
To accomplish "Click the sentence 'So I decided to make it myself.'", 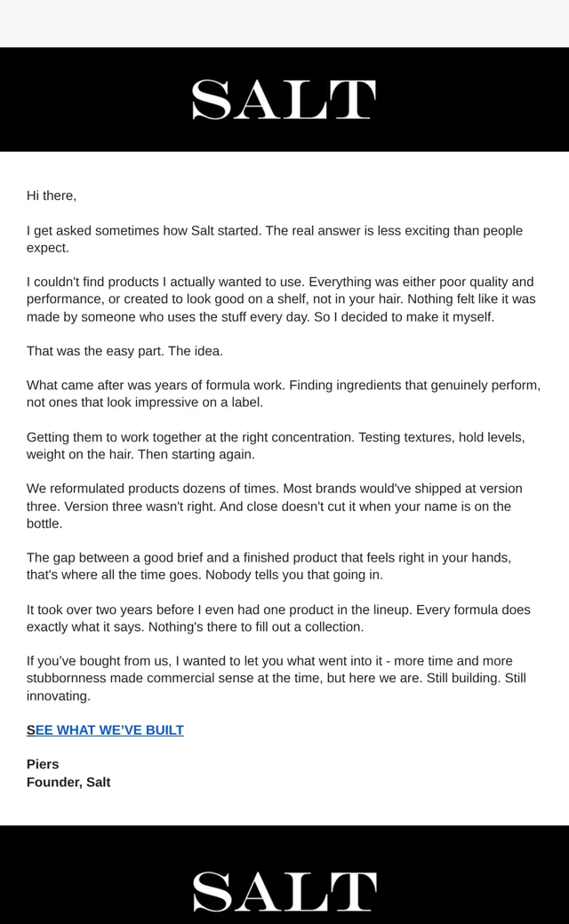I will click(x=404, y=317).
